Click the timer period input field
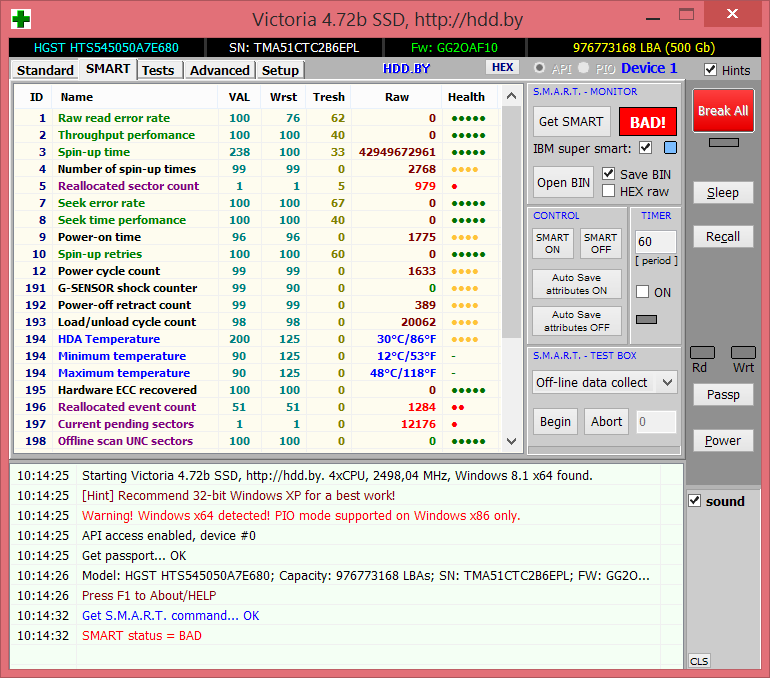 655,241
